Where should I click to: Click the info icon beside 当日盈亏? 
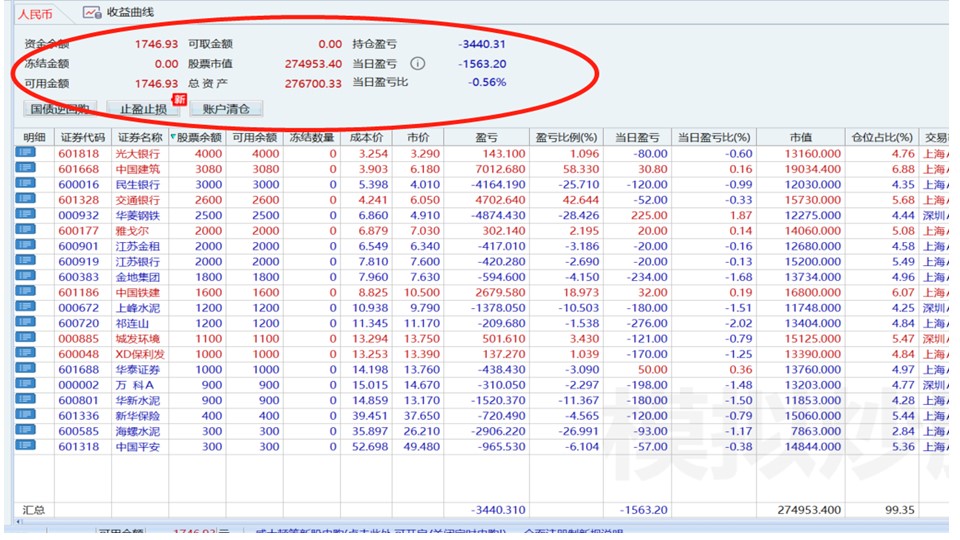418,63
